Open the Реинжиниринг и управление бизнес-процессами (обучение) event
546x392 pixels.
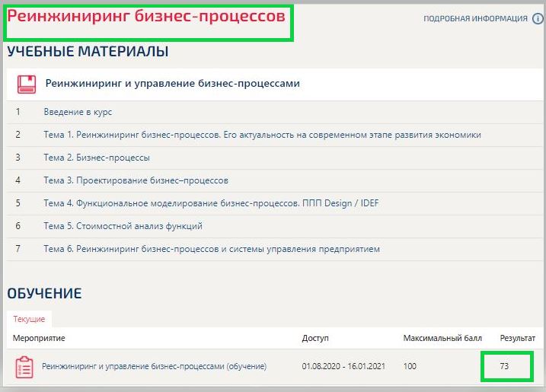[x=154, y=366]
